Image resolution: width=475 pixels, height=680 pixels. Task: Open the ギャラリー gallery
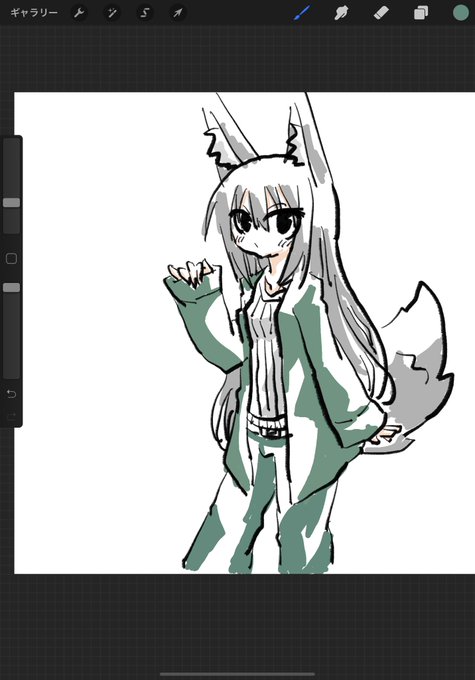click(34, 13)
